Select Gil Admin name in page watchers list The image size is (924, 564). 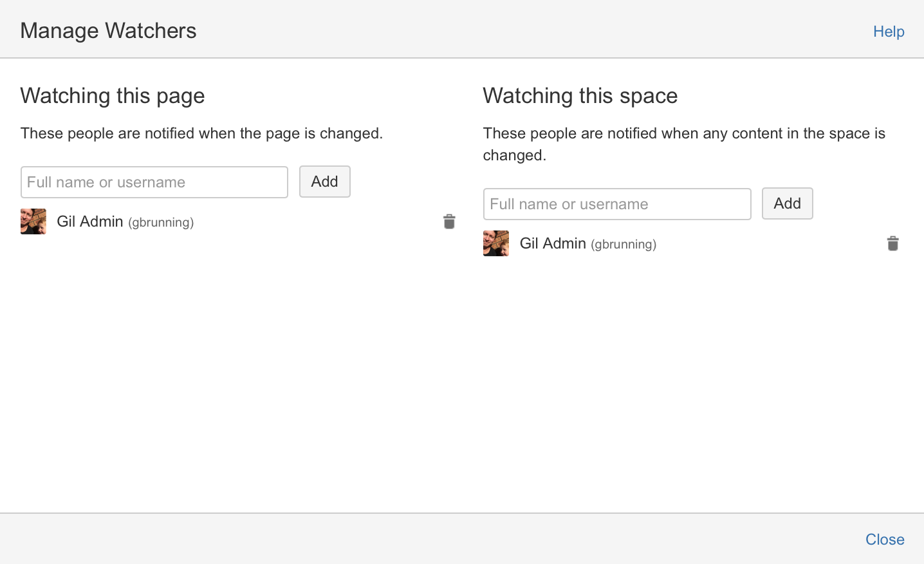click(90, 221)
